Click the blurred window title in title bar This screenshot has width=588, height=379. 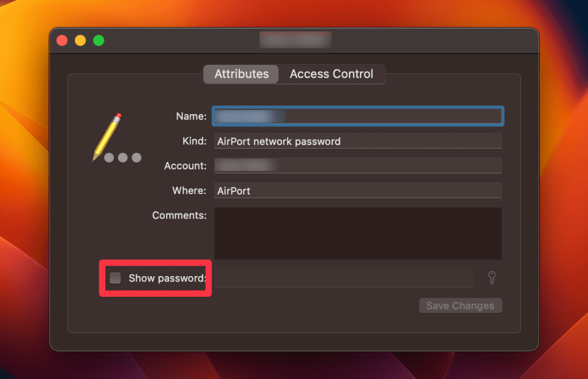pyautogui.click(x=295, y=41)
